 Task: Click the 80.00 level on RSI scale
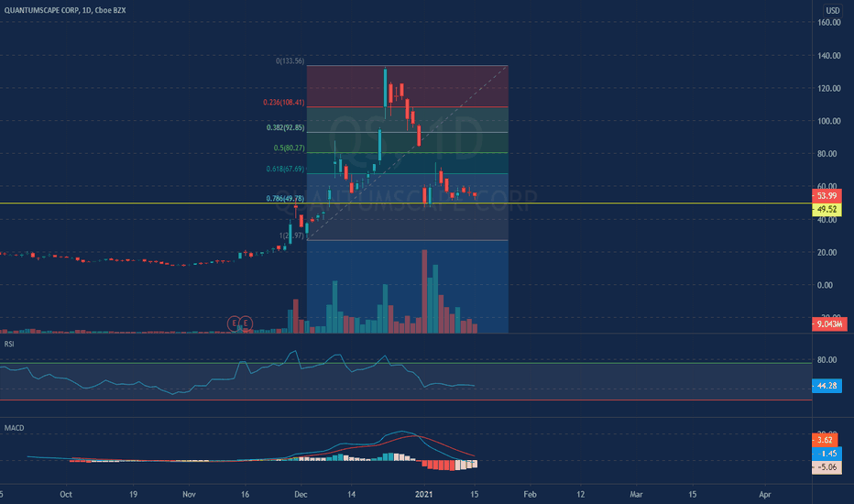coord(827,359)
